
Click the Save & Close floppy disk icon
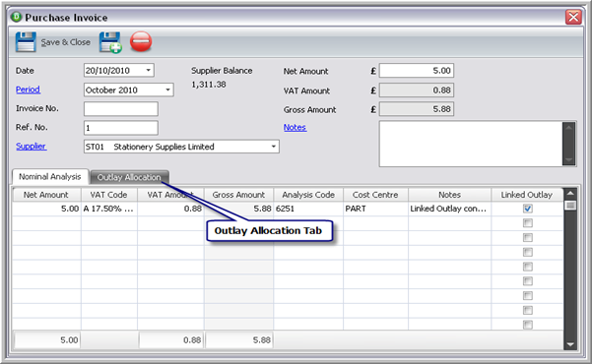(x=26, y=42)
